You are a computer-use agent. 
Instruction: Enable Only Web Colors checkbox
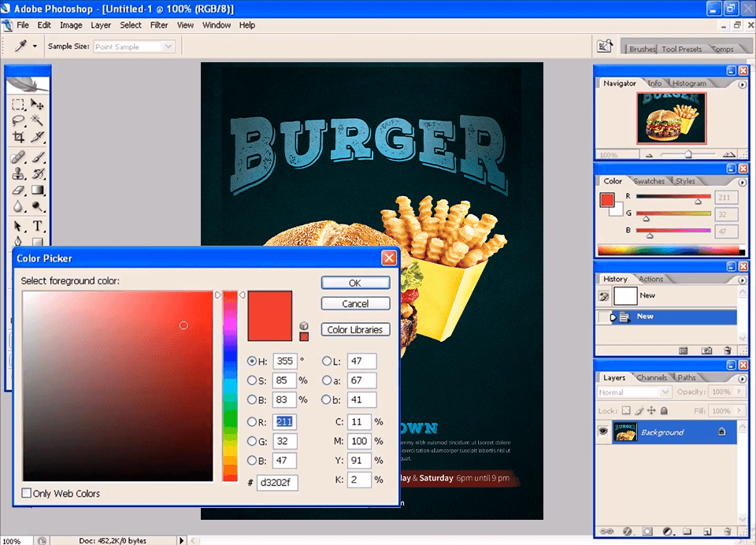click(27, 493)
